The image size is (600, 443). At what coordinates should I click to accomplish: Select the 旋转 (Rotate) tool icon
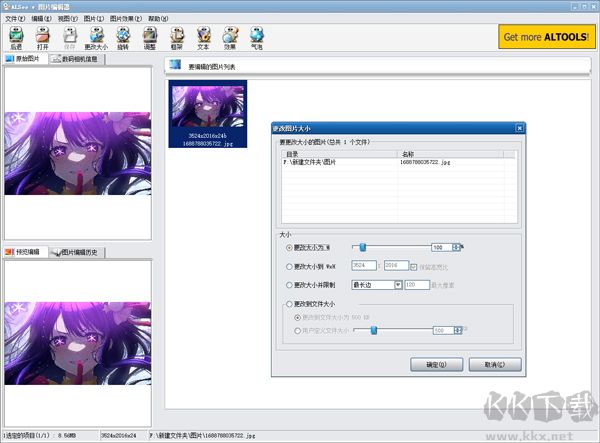[x=123, y=36]
